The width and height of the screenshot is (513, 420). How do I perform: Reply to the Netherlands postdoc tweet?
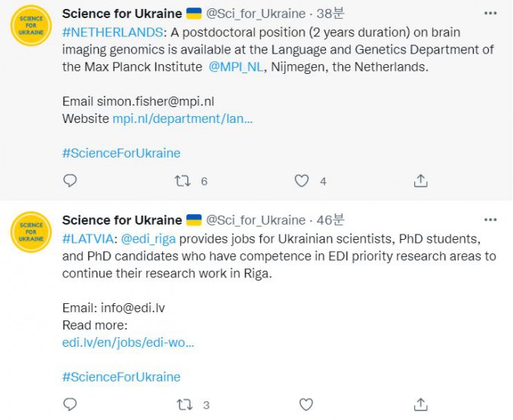click(69, 180)
